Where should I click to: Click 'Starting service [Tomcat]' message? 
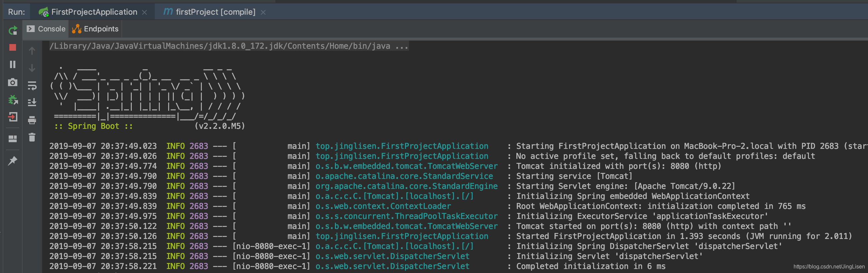point(574,176)
